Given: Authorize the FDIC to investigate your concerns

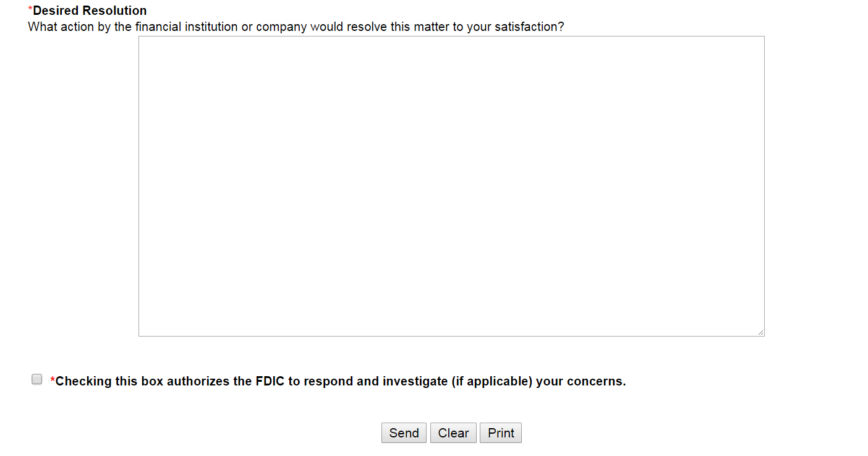Looking at the screenshot, I should 37,379.
